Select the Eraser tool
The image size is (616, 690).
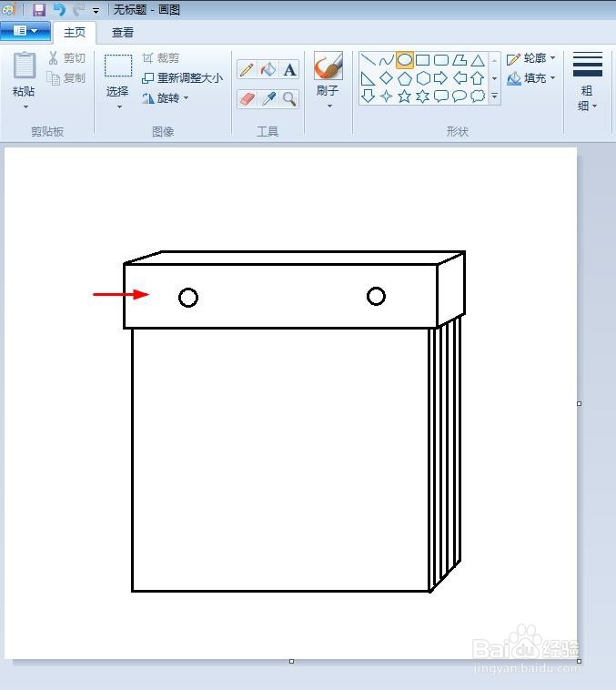247,98
